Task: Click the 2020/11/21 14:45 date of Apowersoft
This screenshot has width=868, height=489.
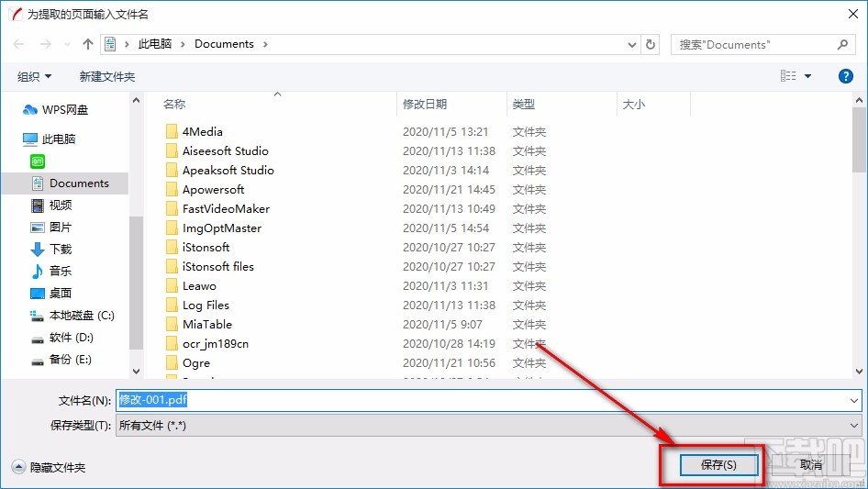Action: tap(449, 190)
